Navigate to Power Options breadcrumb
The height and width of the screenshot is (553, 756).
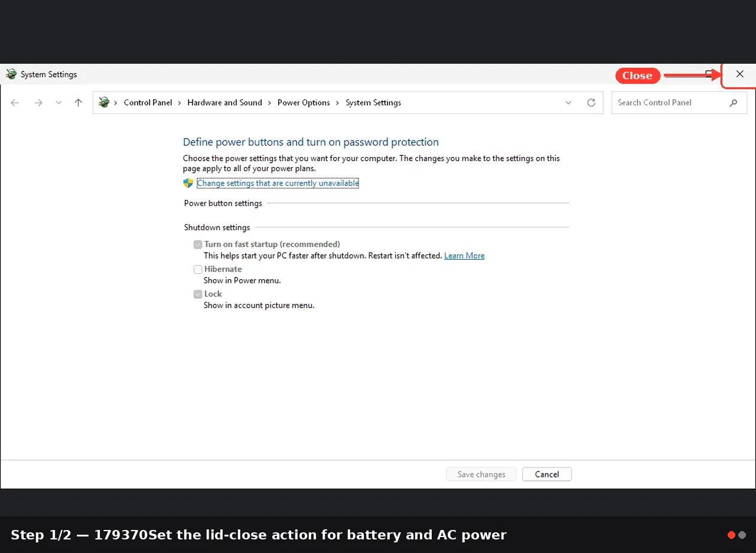click(x=304, y=103)
